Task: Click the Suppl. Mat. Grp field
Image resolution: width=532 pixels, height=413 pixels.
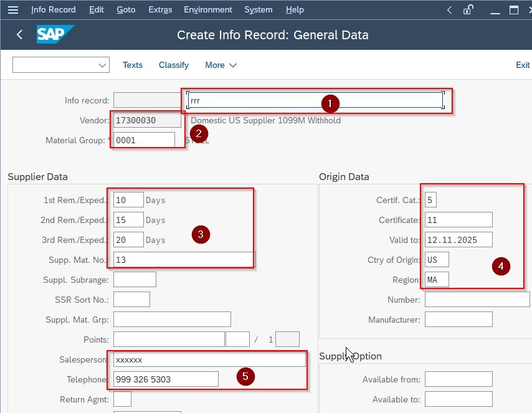Action: tap(172, 320)
